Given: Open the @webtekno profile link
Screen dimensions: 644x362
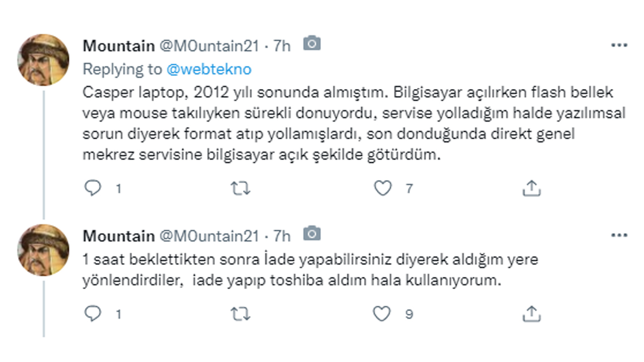Looking at the screenshot, I should (209, 69).
